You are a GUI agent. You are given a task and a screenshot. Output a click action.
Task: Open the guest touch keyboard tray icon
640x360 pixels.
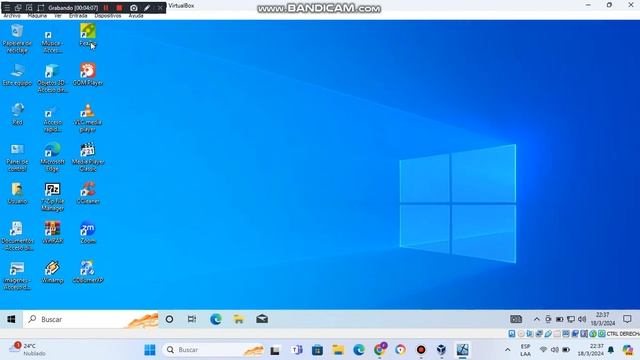pos(516,319)
